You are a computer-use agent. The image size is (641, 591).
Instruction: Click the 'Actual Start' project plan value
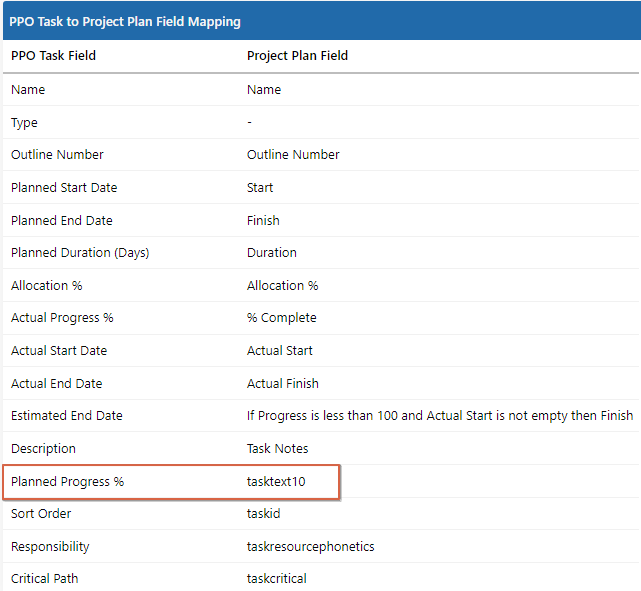pyautogui.click(x=280, y=351)
